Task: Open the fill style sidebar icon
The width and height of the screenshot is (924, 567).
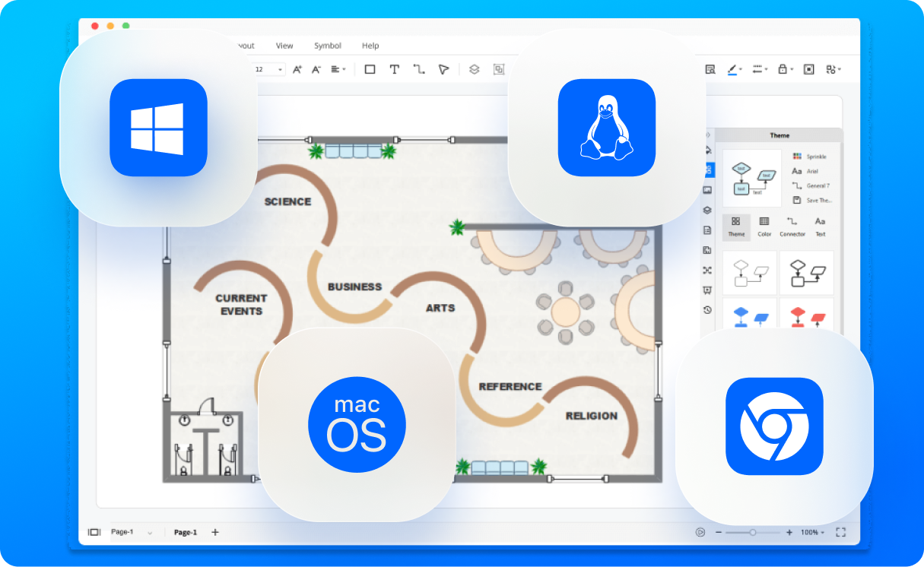Action: click(x=708, y=150)
